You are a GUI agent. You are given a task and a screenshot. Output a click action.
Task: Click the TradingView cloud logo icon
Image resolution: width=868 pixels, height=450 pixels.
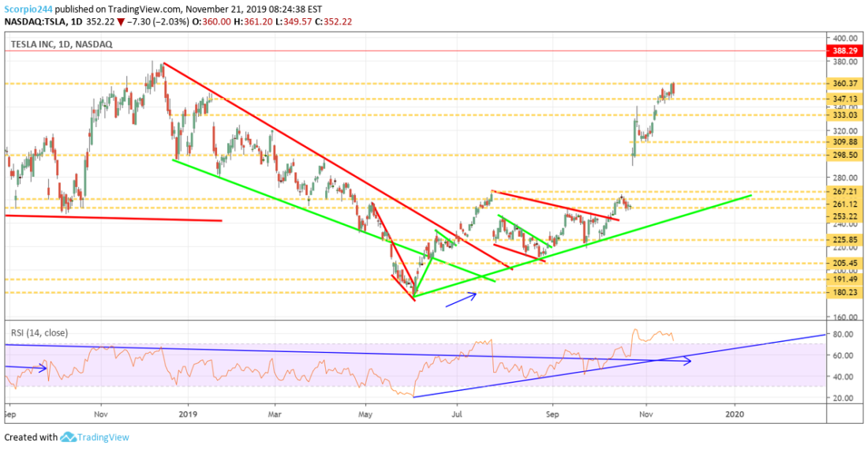pos(68,437)
